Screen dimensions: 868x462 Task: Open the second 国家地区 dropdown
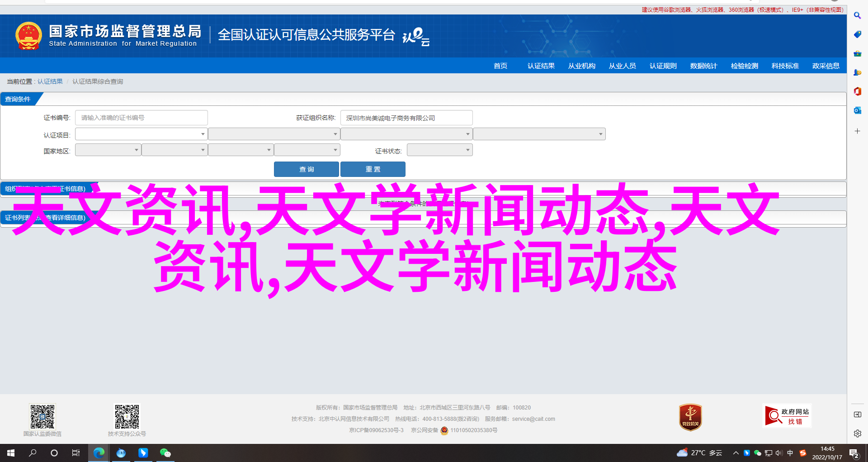click(175, 150)
